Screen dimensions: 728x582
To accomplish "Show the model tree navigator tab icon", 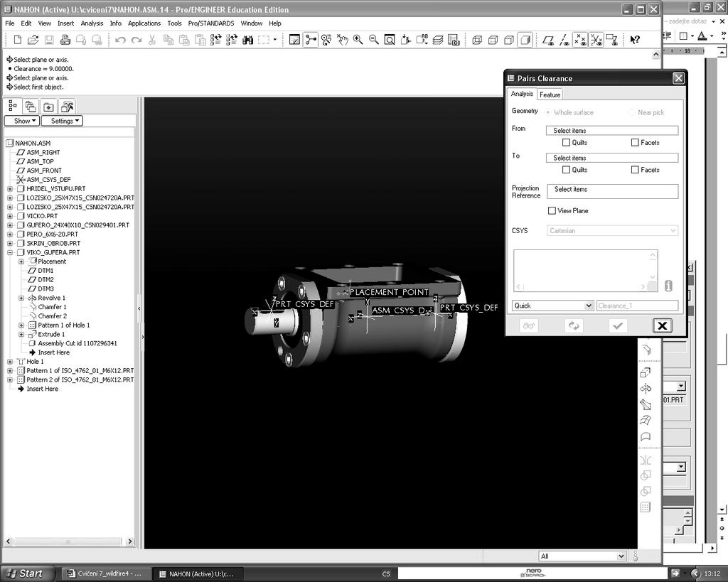I will tap(13, 107).
